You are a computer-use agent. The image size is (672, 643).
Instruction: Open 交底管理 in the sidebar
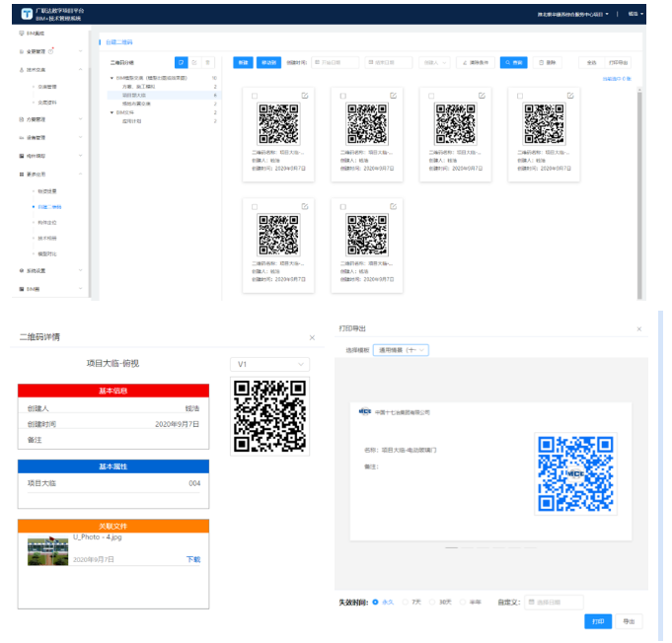coord(47,87)
